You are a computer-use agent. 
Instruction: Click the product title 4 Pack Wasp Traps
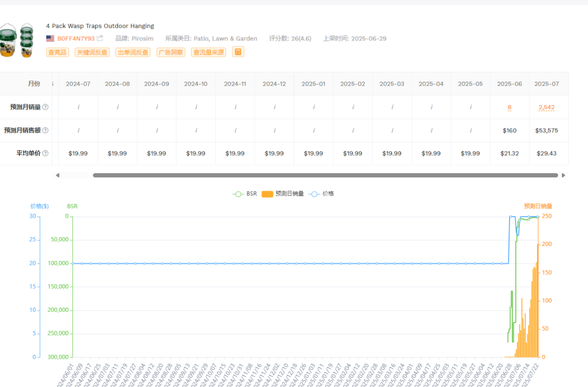[x=100, y=26]
